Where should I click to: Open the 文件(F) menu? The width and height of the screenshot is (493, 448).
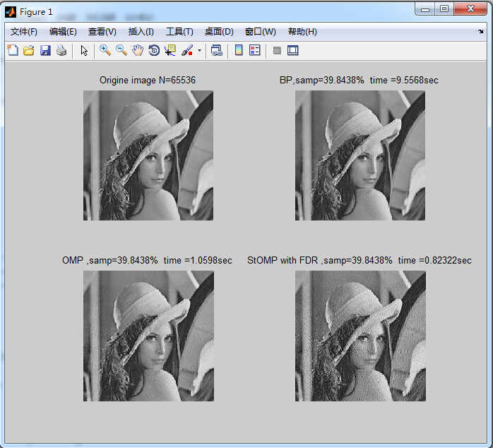[x=24, y=32]
